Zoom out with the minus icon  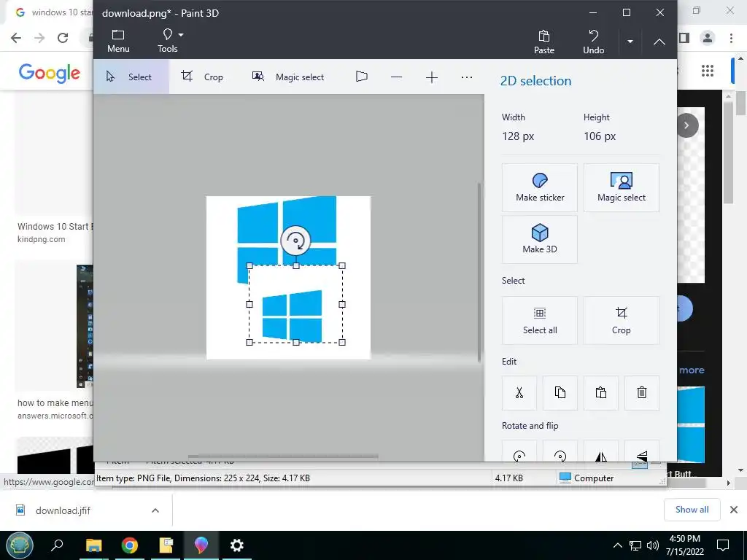(x=396, y=77)
